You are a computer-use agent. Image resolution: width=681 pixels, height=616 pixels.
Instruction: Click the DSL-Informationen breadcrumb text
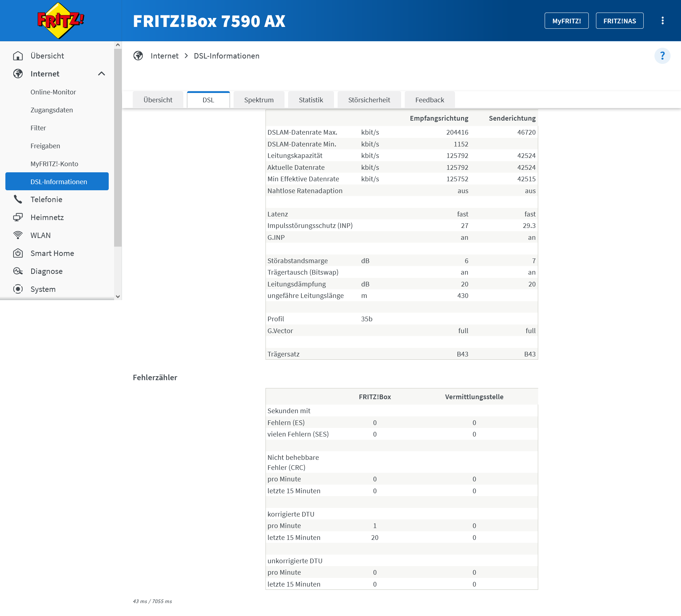(226, 56)
